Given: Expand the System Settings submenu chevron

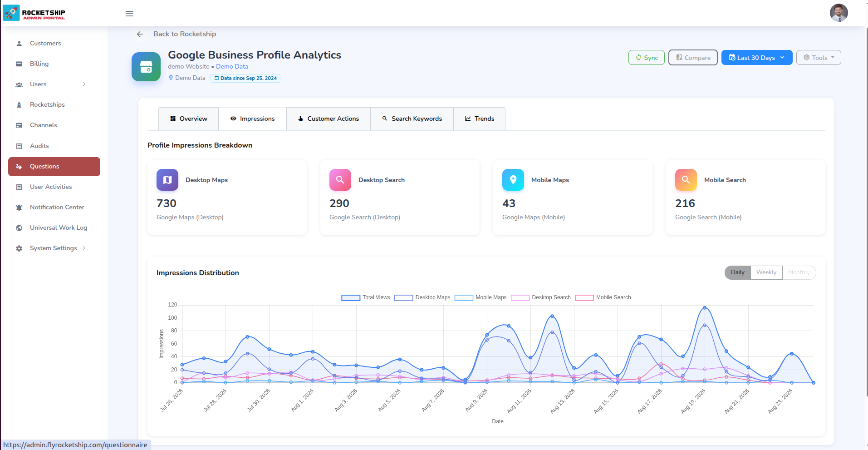Looking at the screenshot, I should tap(84, 248).
